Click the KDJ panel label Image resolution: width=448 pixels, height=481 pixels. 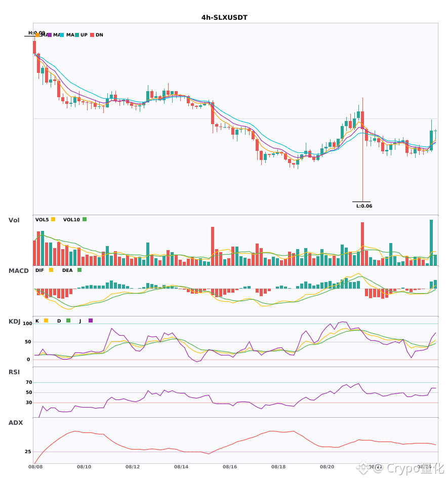(x=14, y=322)
